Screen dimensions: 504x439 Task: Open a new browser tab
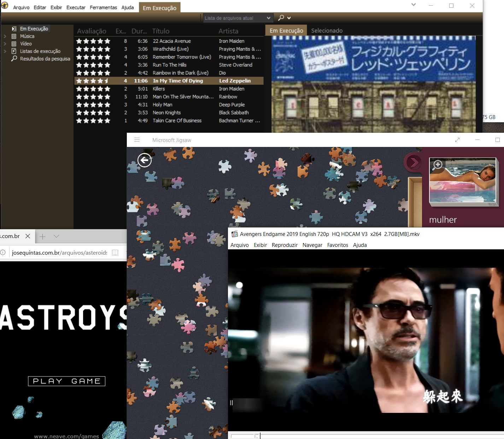[43, 236]
